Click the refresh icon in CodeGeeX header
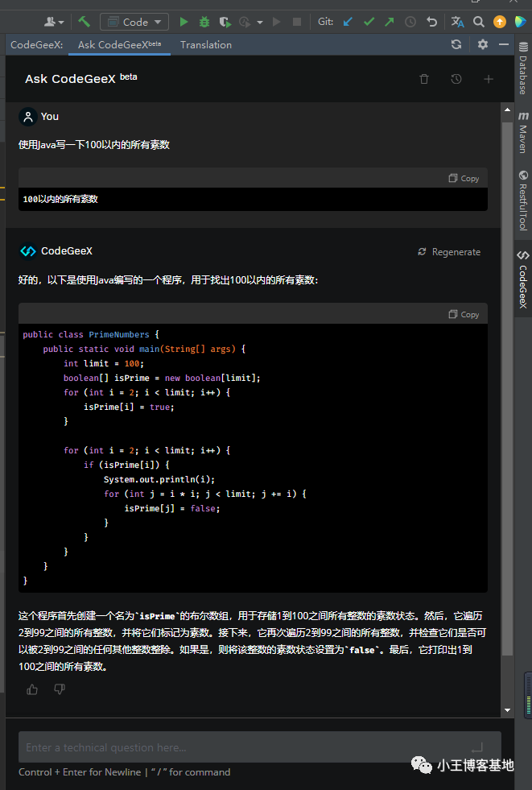Image resolution: width=532 pixels, height=790 pixels. [456, 44]
